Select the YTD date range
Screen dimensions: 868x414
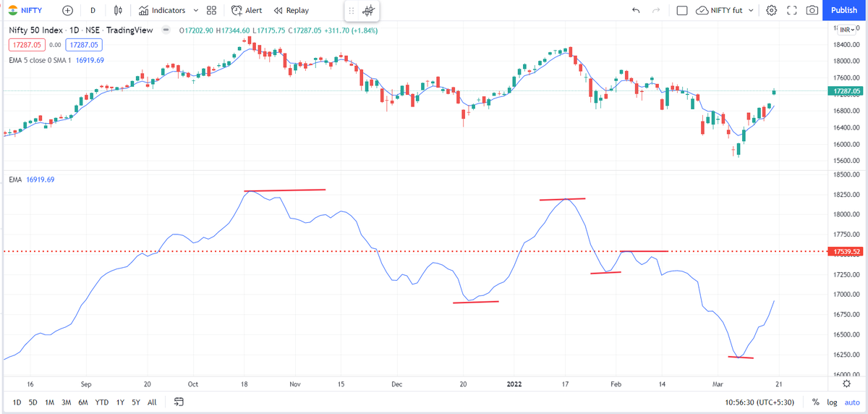[101, 402]
